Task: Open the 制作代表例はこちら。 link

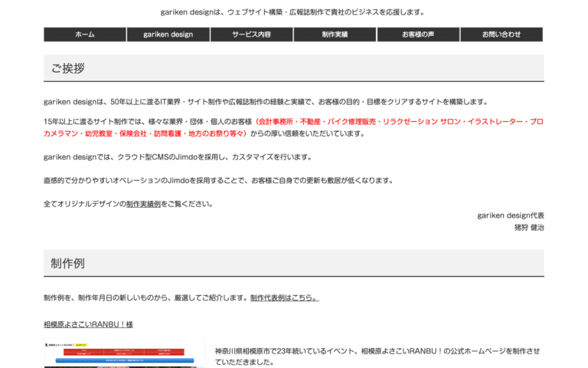Action: pos(285,297)
